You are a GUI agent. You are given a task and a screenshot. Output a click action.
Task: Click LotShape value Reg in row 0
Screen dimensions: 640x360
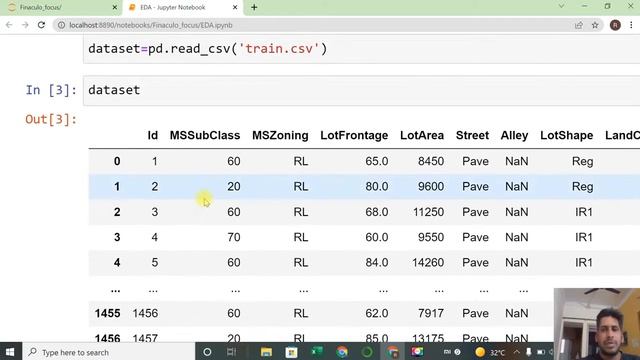pyautogui.click(x=582, y=161)
